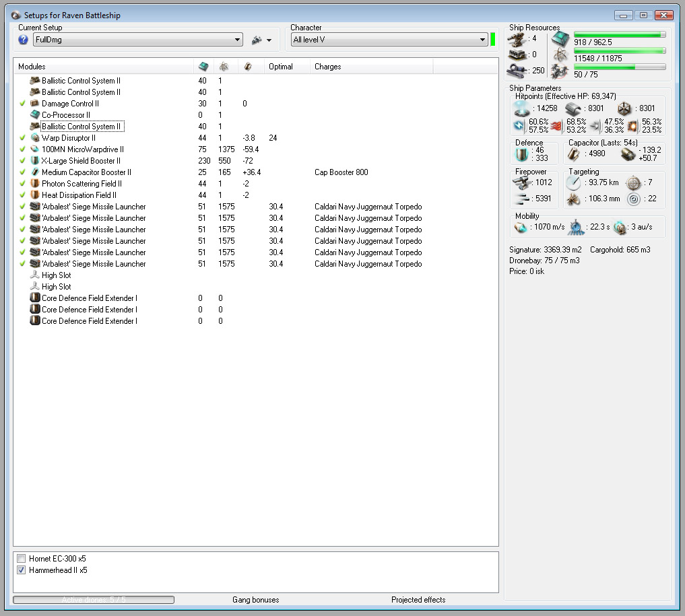
Task: Click the max velocity icon in Mobility
Action: [x=521, y=228]
